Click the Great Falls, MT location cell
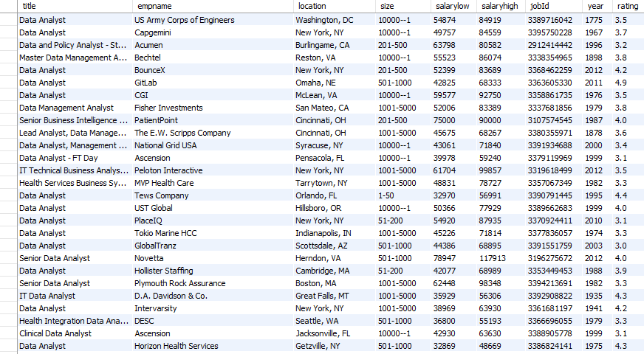Image resolution: width=644 pixels, height=354 pixels. click(x=335, y=296)
